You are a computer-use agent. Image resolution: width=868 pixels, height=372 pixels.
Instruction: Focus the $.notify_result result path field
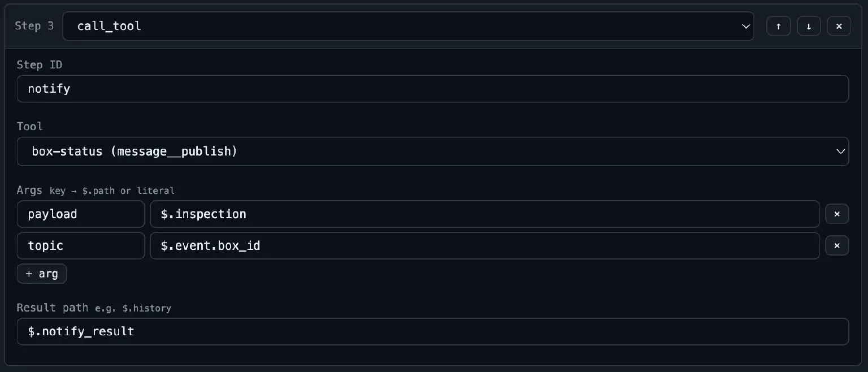click(433, 331)
